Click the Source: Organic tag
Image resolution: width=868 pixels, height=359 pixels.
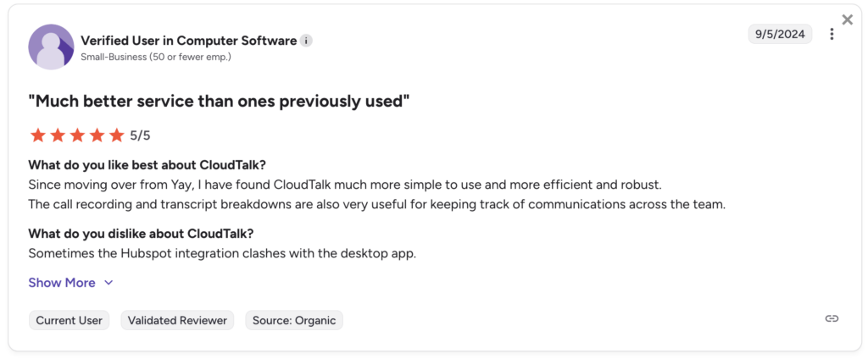[x=294, y=320]
